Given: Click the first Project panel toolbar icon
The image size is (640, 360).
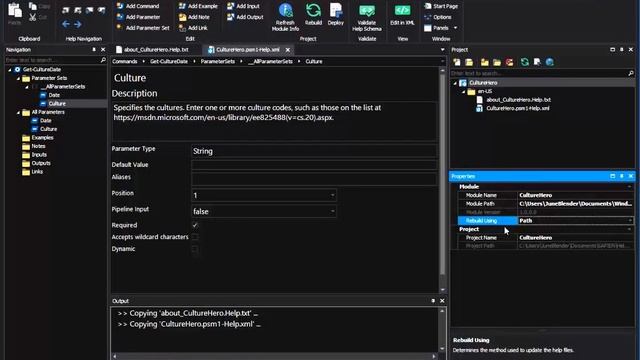Looking at the screenshot, I should [457, 62].
